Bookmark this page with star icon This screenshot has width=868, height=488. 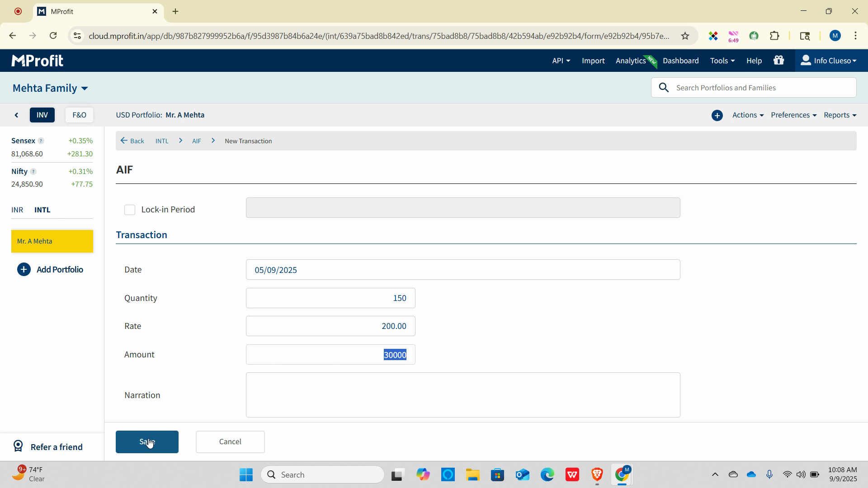pos(685,36)
